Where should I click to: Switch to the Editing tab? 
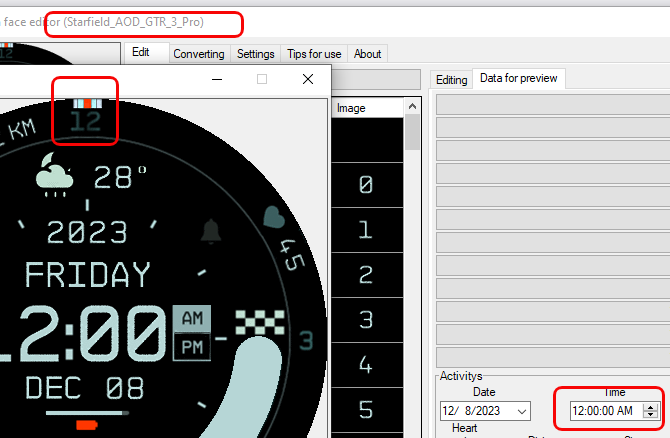pos(451,80)
